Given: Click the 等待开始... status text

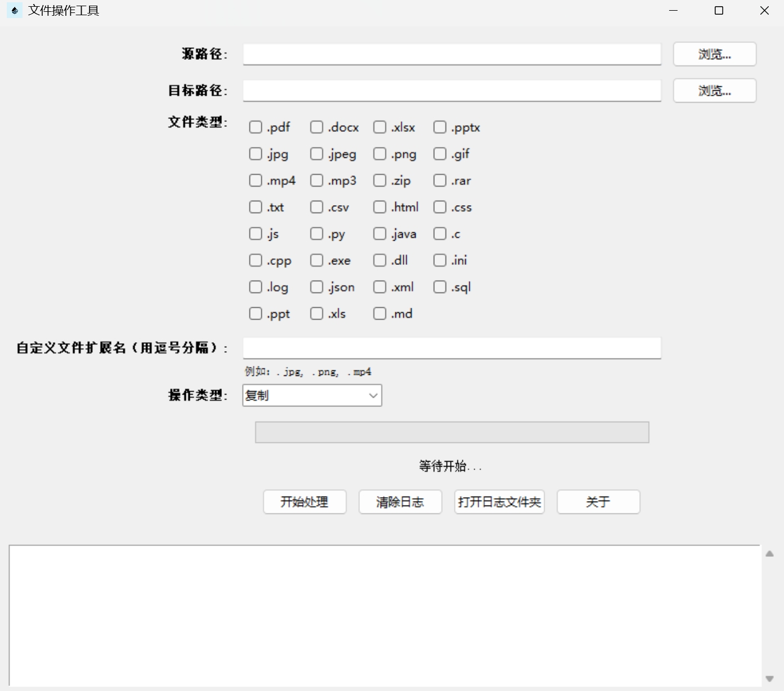Looking at the screenshot, I should coord(451,466).
